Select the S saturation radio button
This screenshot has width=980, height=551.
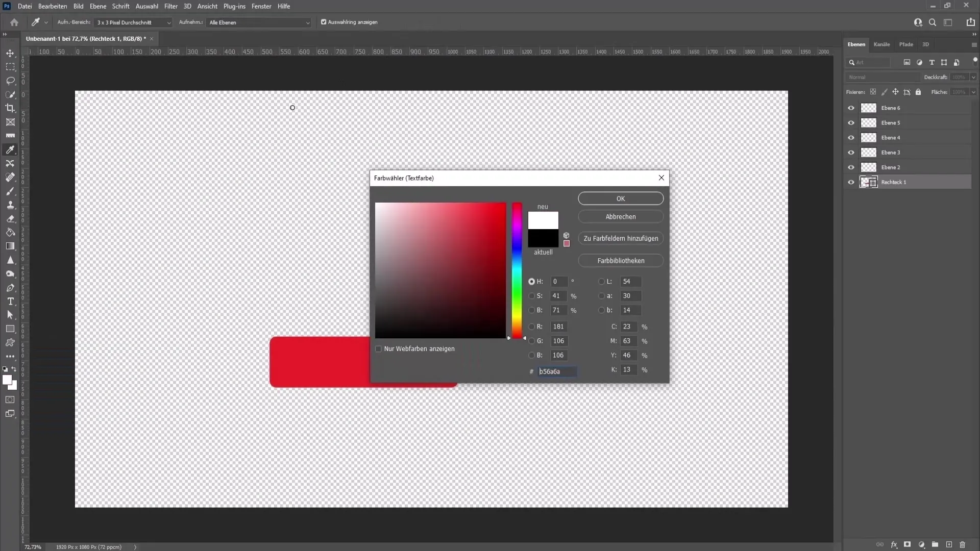(532, 296)
